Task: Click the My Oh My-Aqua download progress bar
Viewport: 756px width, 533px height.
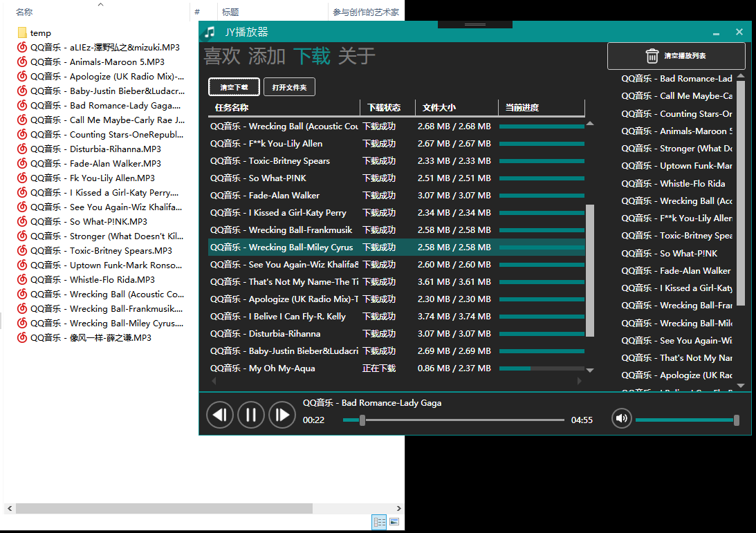Action: coord(542,368)
